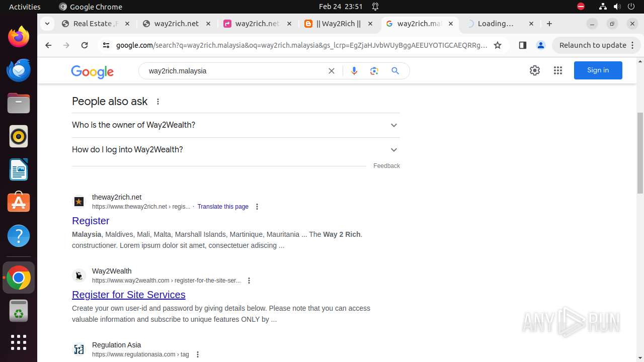644x362 pixels.
Task: Open notifications bell in top bar
Action: click(375, 7)
